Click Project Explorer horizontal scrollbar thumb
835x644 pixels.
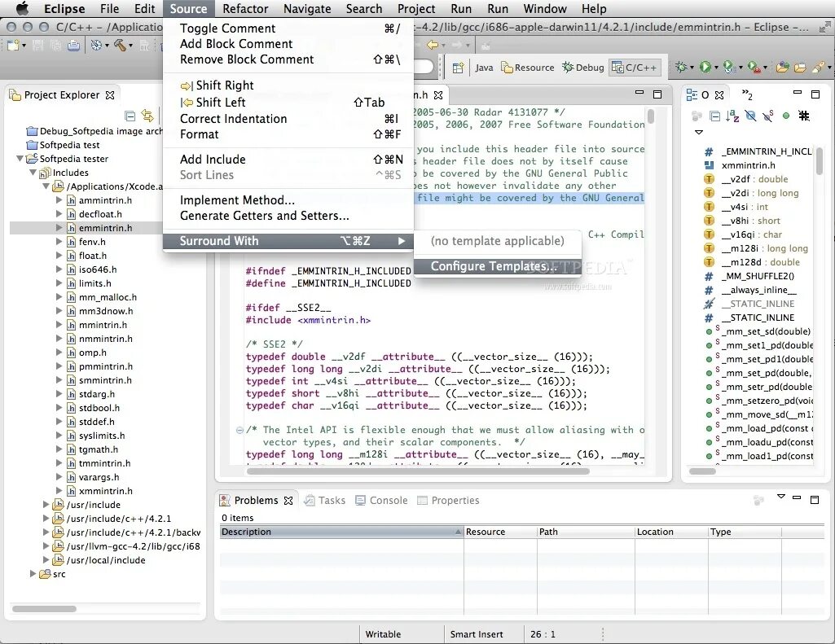pyautogui.click(x=44, y=608)
